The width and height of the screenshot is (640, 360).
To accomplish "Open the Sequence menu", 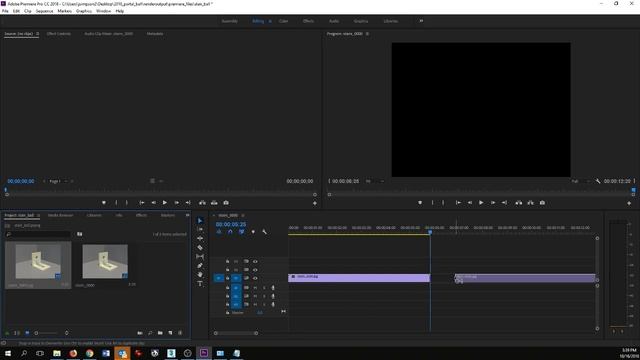I will pos(44,11).
